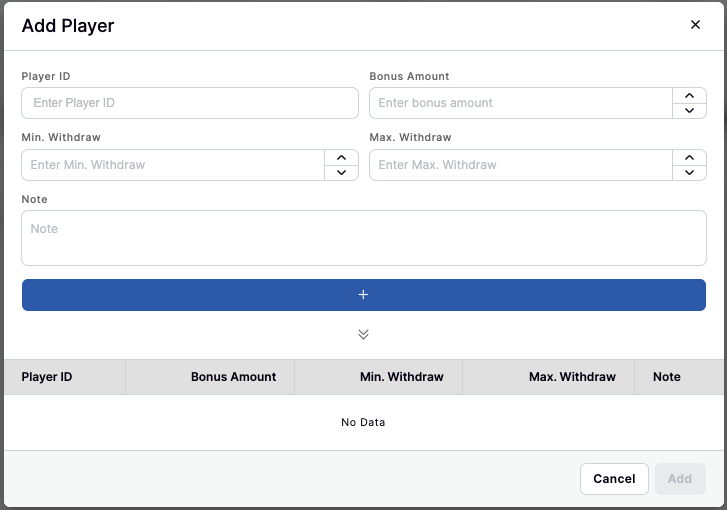Viewport: 727px width, 510px height.
Task: Increase Bonus Amount with up arrow
Action: click(689, 96)
